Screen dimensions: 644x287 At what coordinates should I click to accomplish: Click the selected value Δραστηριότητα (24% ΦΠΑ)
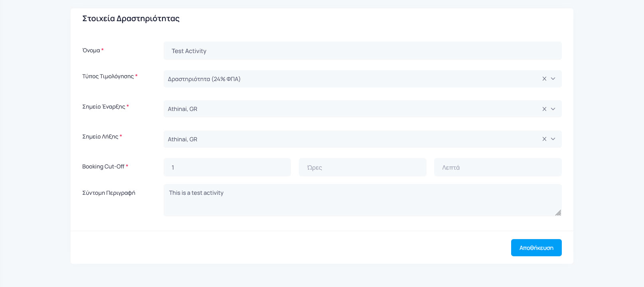tap(204, 79)
